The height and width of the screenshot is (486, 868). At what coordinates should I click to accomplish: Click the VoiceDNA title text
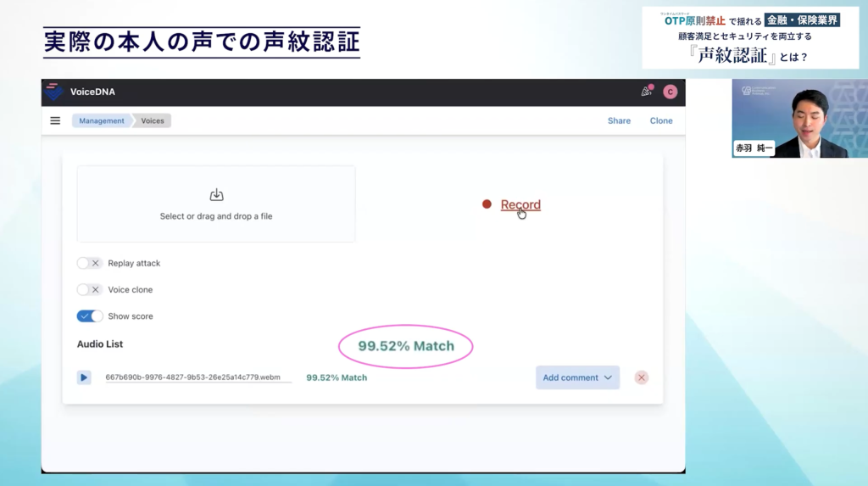coord(92,92)
